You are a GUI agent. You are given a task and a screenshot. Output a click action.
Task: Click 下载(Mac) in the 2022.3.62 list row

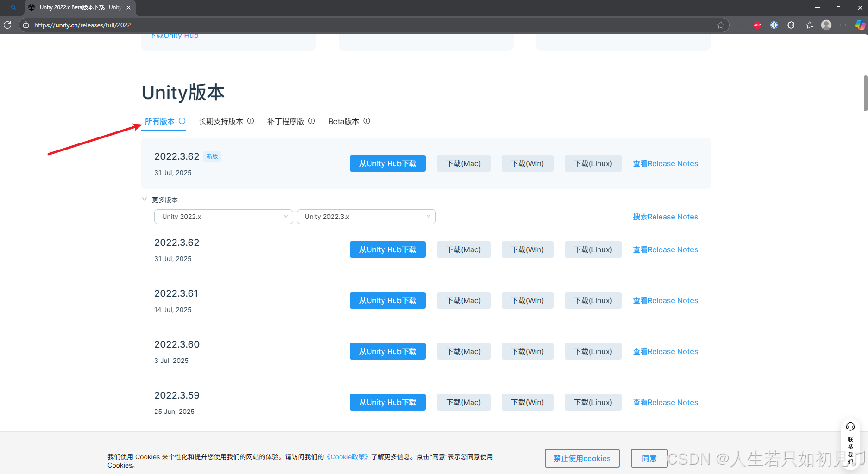coord(464,249)
